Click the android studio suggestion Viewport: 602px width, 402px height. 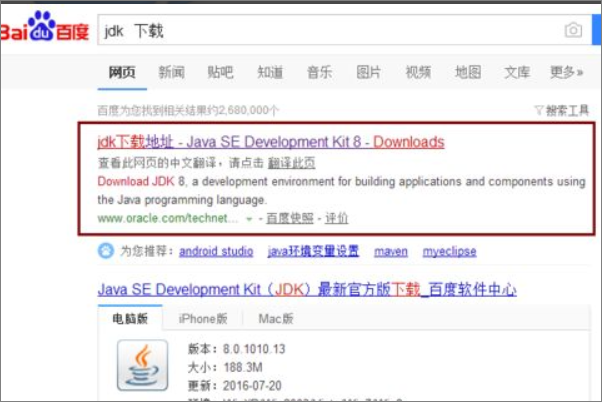[x=214, y=250]
